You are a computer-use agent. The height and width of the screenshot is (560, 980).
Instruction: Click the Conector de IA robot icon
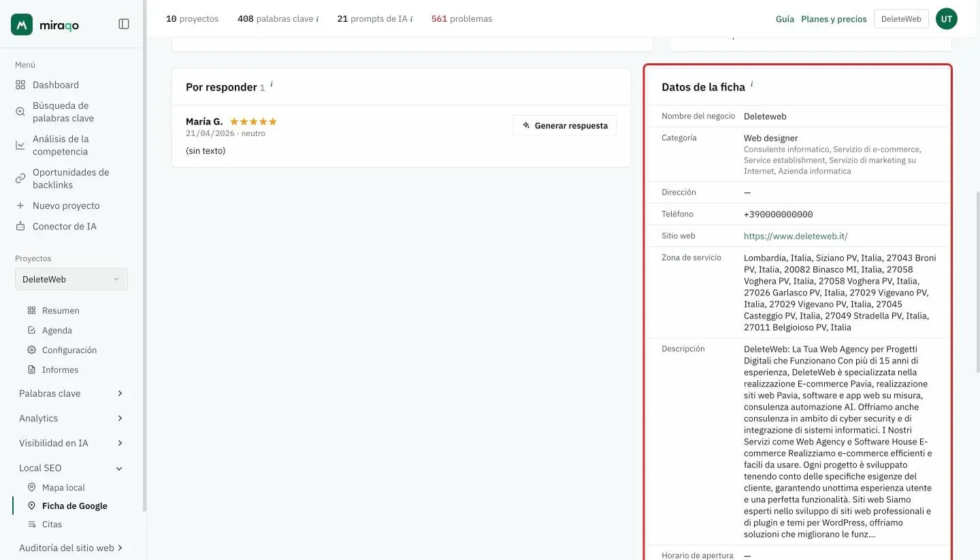(20, 226)
